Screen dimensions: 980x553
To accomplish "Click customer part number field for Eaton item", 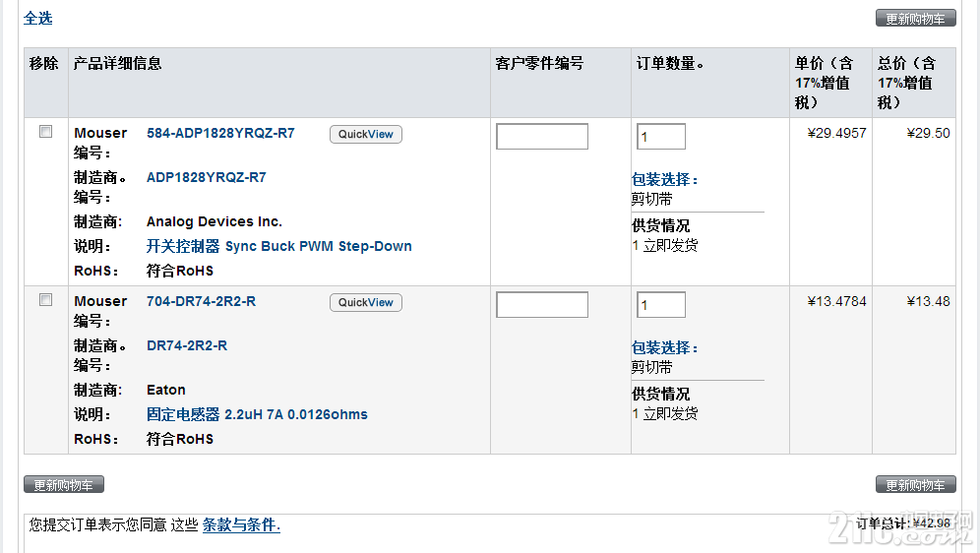I will point(542,304).
